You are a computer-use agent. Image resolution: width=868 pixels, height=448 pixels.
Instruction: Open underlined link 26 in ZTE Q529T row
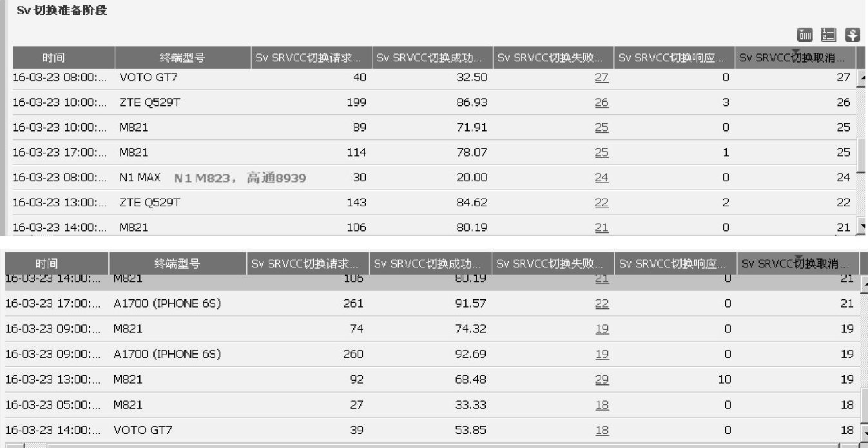point(601,102)
